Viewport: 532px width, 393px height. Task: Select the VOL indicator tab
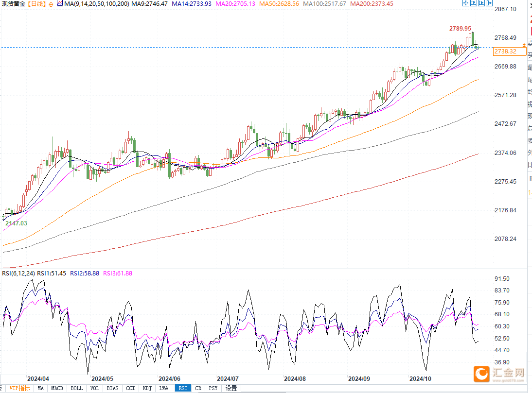tap(95, 388)
